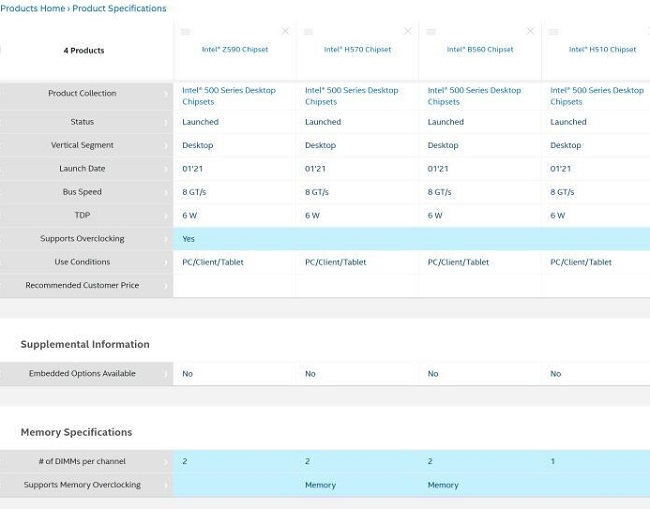Grab the H510 column reorder handle
The image size is (650, 509).
tap(553, 32)
